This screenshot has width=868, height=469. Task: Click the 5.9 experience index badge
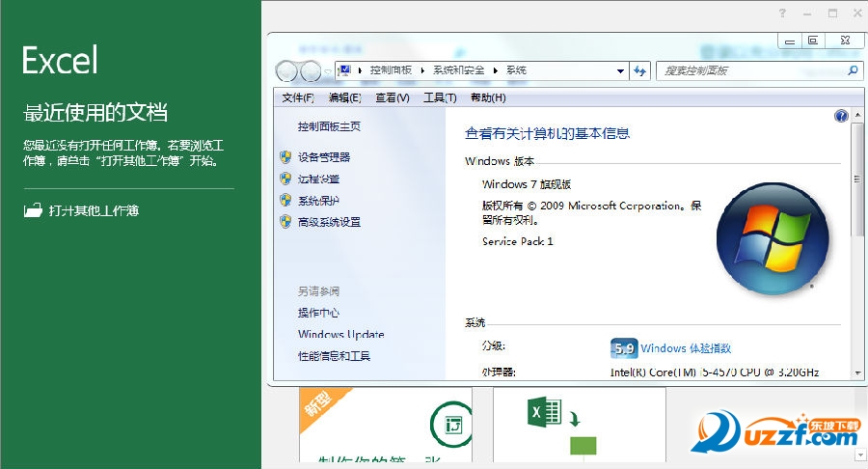pyautogui.click(x=624, y=348)
